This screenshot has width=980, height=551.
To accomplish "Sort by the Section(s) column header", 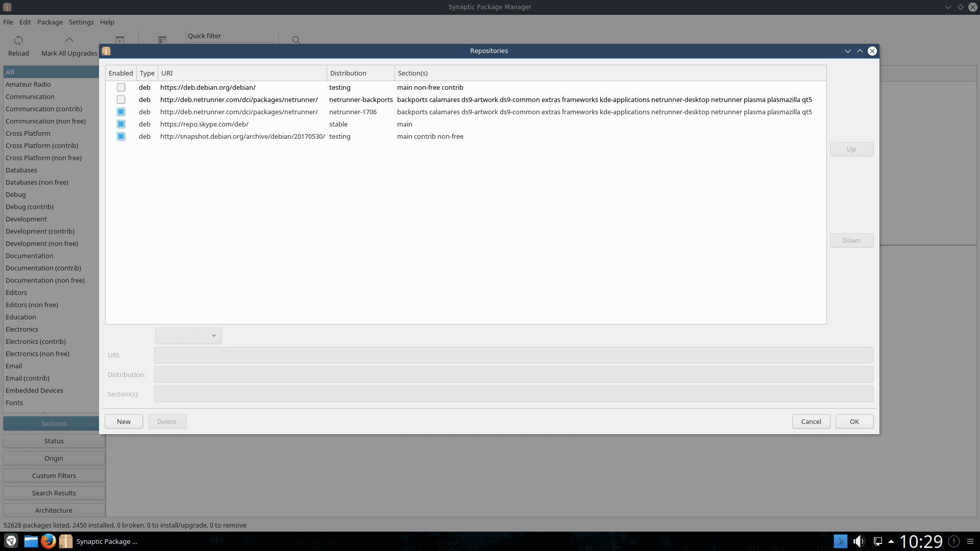I will [610, 73].
